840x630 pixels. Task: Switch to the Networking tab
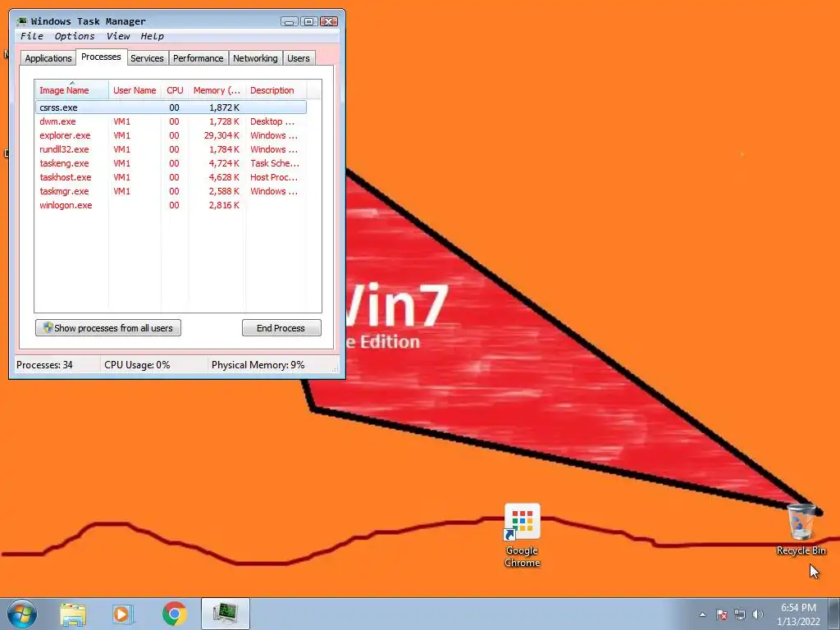[x=256, y=58]
